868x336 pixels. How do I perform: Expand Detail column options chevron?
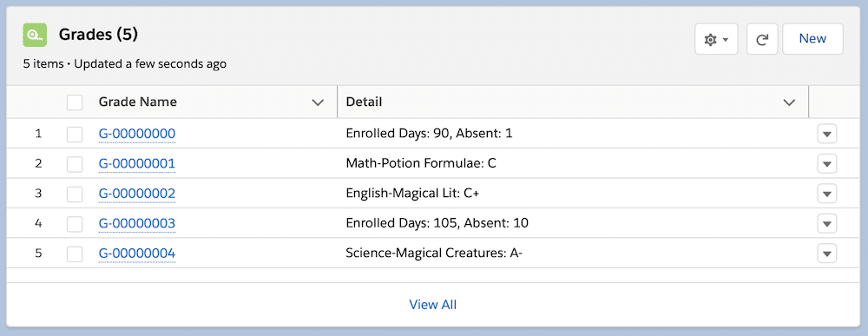(x=789, y=102)
